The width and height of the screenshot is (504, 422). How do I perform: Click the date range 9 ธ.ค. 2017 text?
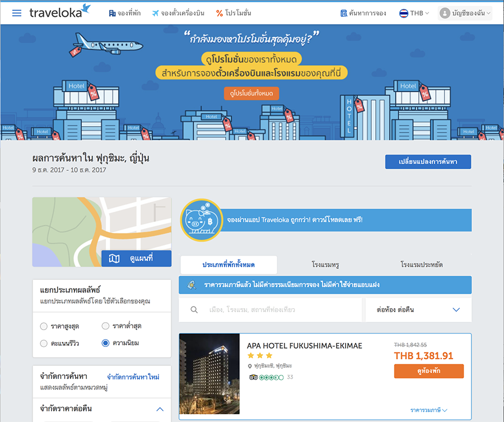point(69,170)
